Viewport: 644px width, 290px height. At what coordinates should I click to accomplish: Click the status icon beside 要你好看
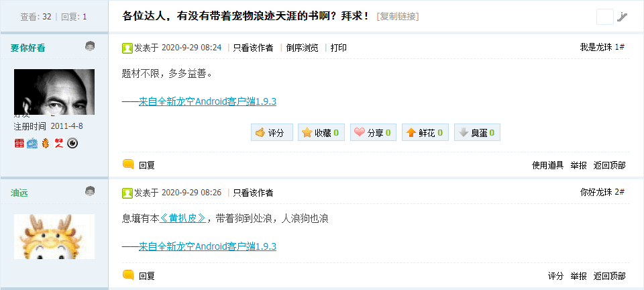90,46
